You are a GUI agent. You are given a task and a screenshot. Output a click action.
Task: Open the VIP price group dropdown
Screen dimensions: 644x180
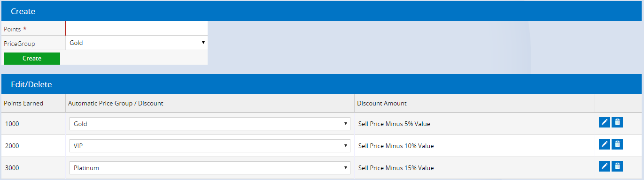point(210,146)
